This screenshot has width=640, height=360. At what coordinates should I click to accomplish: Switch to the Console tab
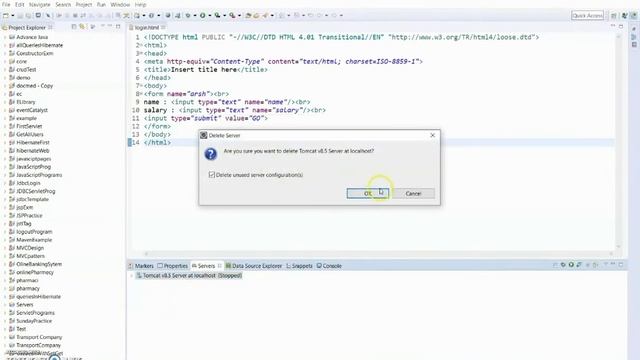click(x=329, y=266)
